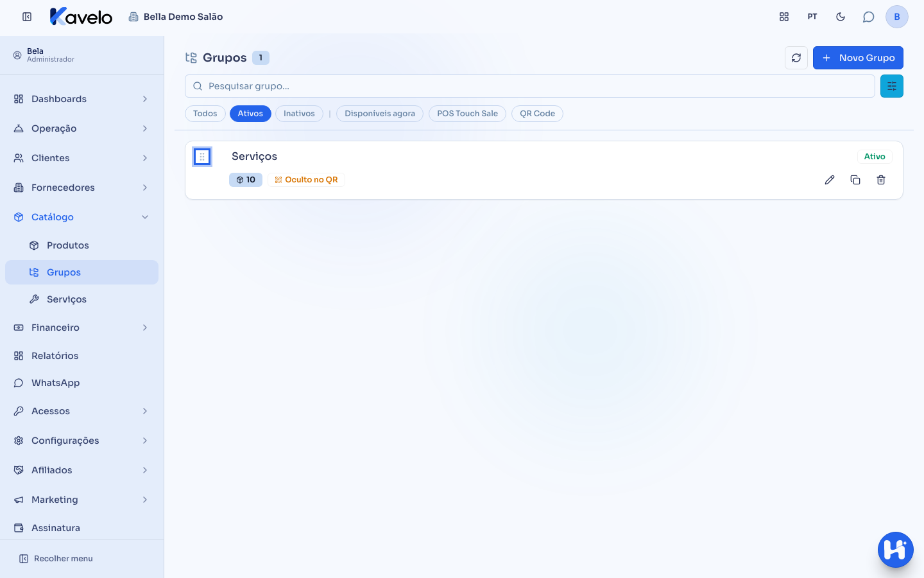Refresh the groups list

click(x=796, y=58)
